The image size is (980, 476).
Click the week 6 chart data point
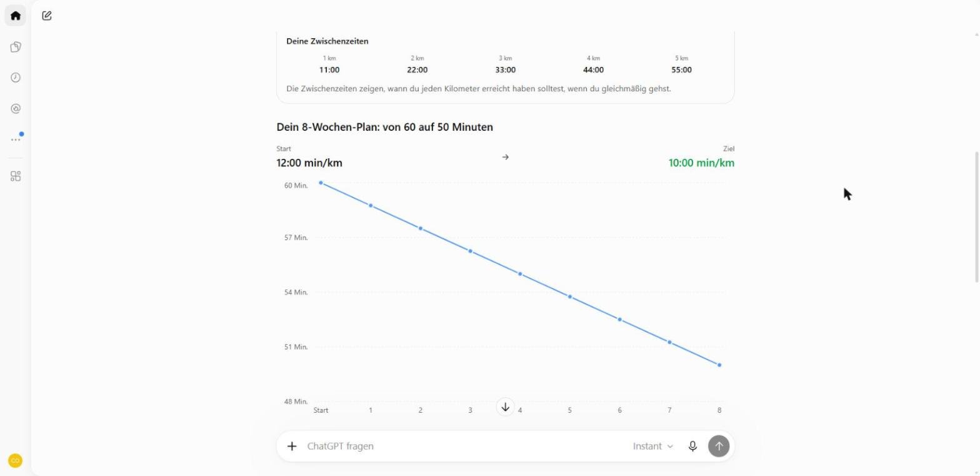[x=620, y=320]
